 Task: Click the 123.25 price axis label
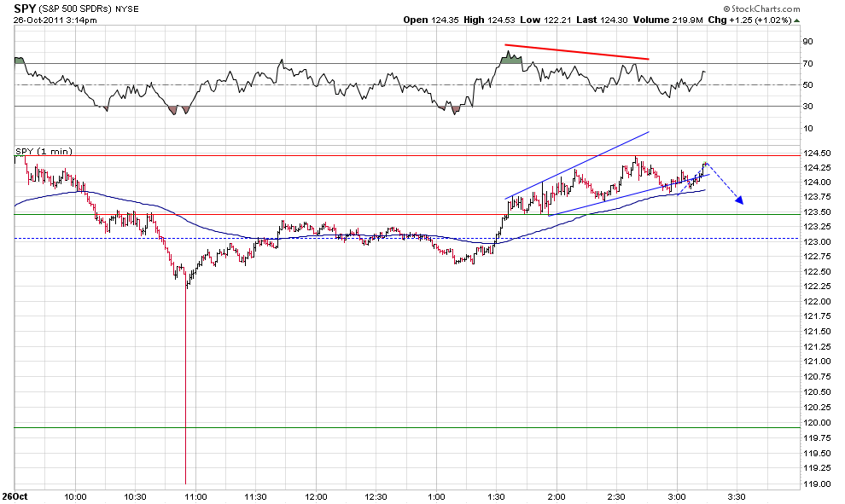[817, 227]
